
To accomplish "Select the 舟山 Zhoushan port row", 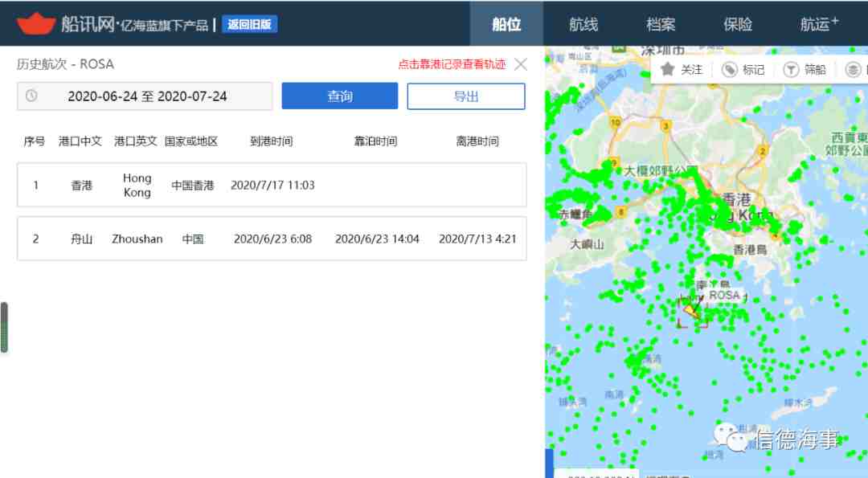I will pos(272,239).
